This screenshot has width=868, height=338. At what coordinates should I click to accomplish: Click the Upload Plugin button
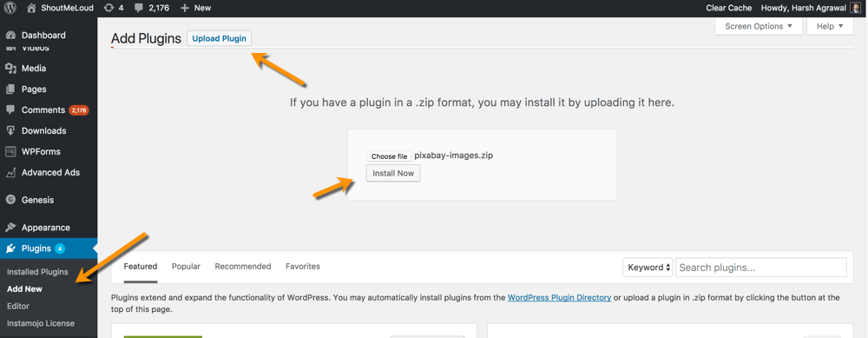(x=220, y=39)
